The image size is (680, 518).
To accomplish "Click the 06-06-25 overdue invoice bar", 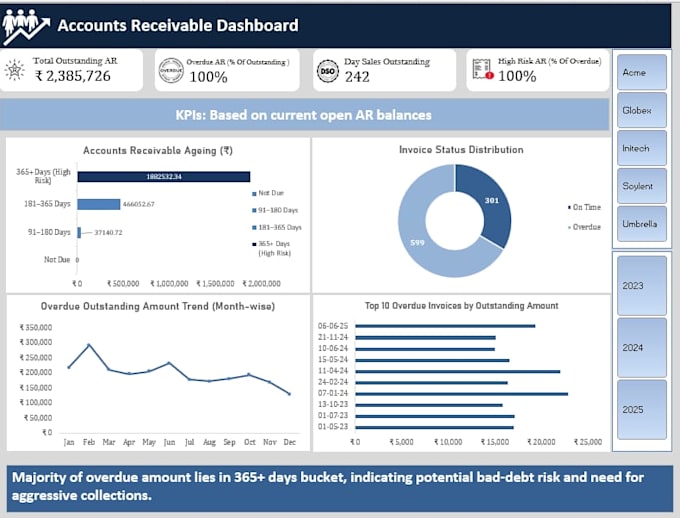I will tap(445, 326).
